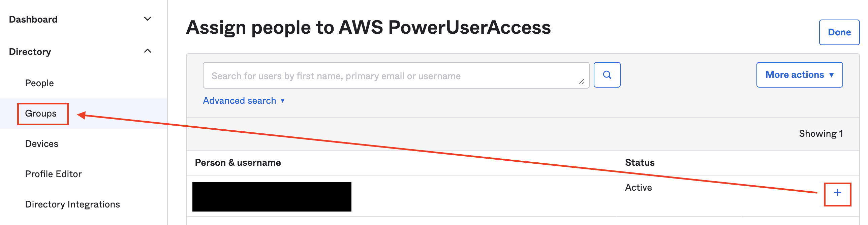Open the More actions dropdown
Viewport: 868px width, 225px height.
[799, 75]
